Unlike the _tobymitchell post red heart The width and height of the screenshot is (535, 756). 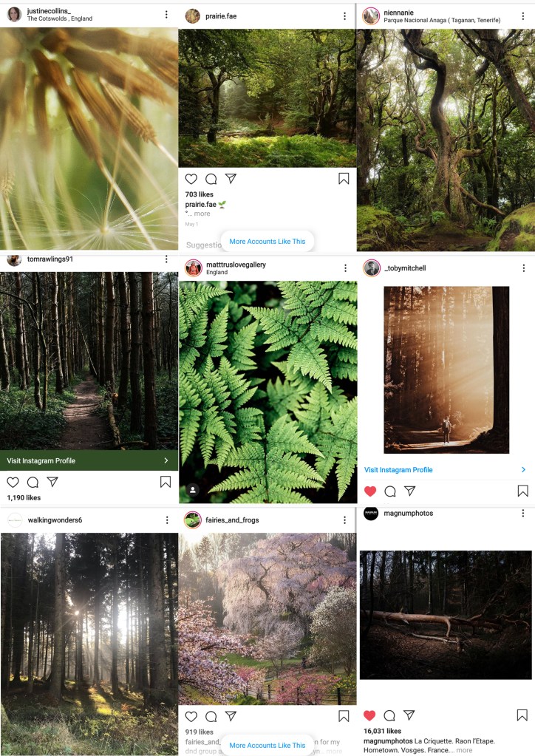pyautogui.click(x=370, y=491)
